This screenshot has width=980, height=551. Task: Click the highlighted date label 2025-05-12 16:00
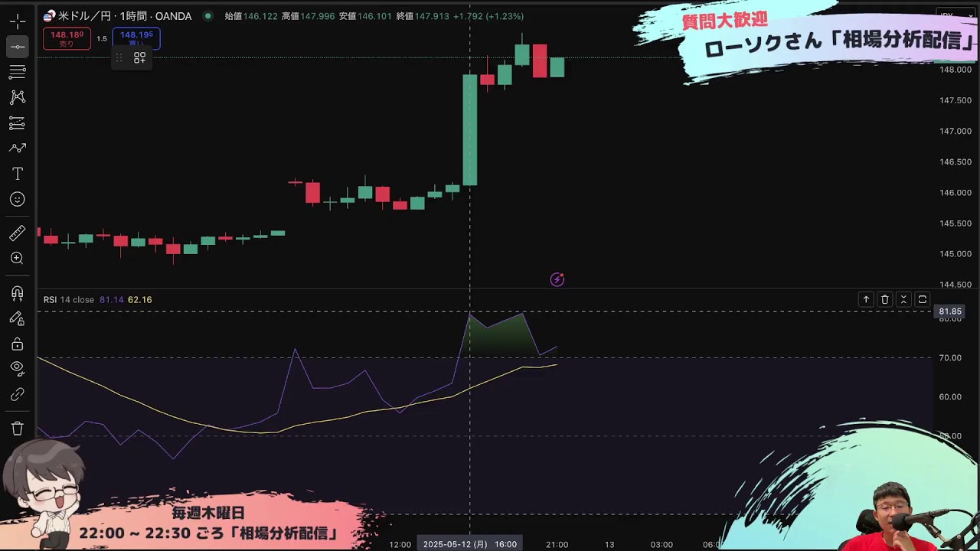point(470,544)
